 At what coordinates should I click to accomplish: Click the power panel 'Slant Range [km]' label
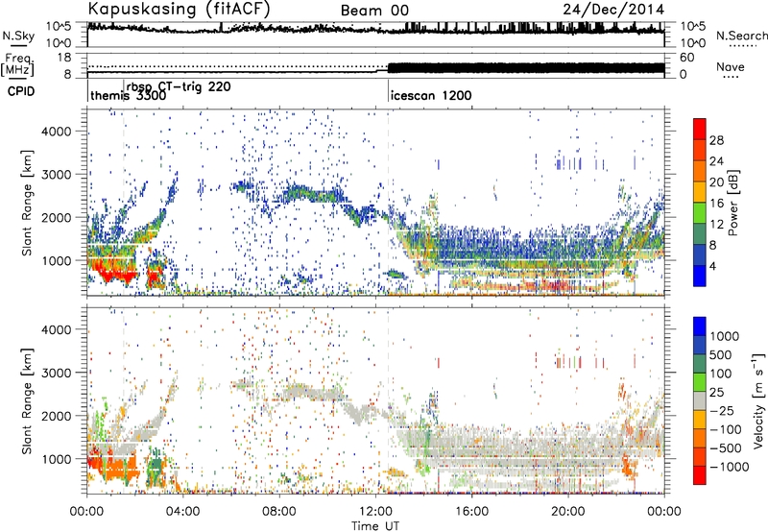coord(27,203)
